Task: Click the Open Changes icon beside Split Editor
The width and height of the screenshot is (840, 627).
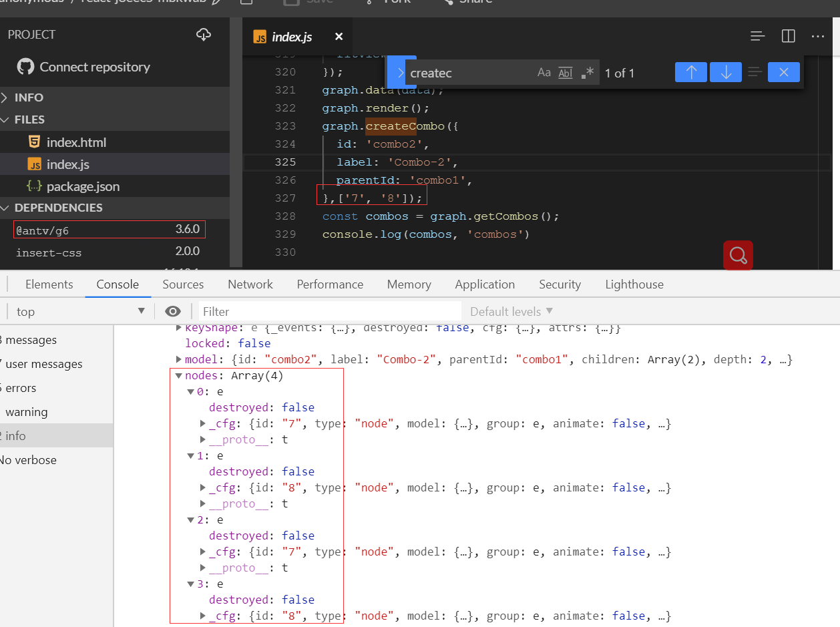Action: point(757,36)
